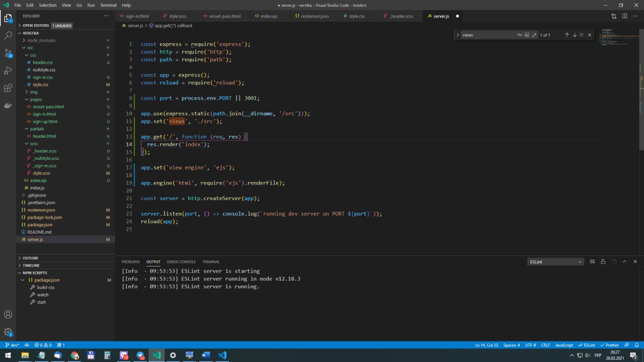Expand the node_modules folder
Screen dimensions: 644x362
coord(41,40)
